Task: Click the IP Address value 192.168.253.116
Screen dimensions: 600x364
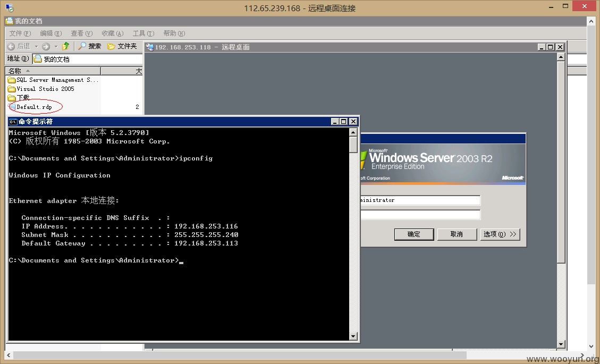Action: click(206, 226)
